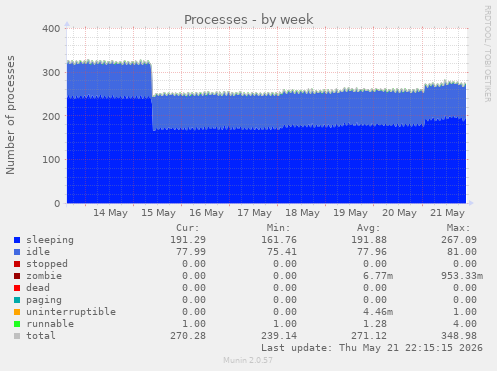497x371 pixels.
Task: Click the 'Processes - by week' title
Action: [249, 19]
